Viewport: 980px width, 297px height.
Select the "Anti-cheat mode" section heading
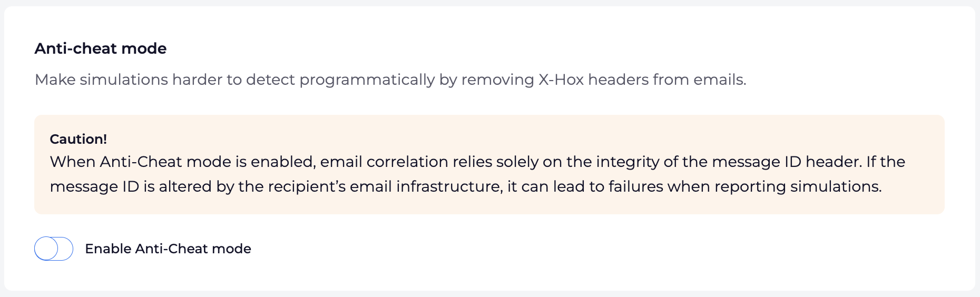point(101,48)
